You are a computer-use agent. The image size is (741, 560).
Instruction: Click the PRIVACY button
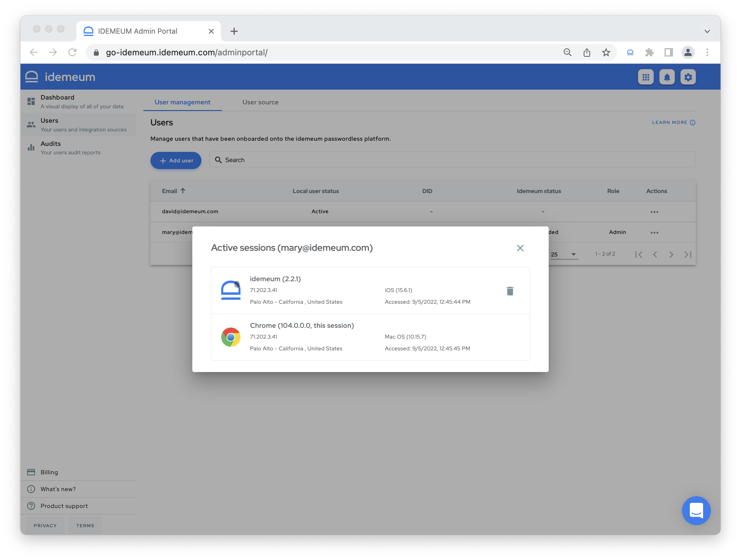click(45, 525)
